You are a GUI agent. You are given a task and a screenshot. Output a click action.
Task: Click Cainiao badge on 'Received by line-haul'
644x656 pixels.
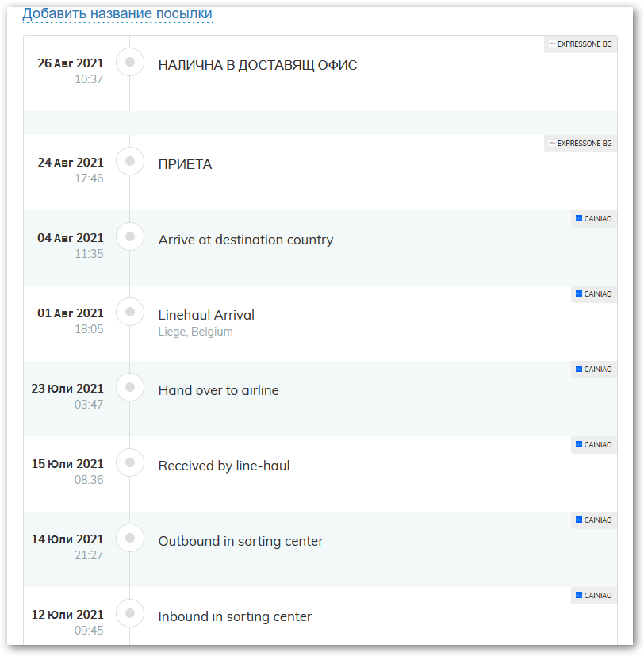coord(594,445)
